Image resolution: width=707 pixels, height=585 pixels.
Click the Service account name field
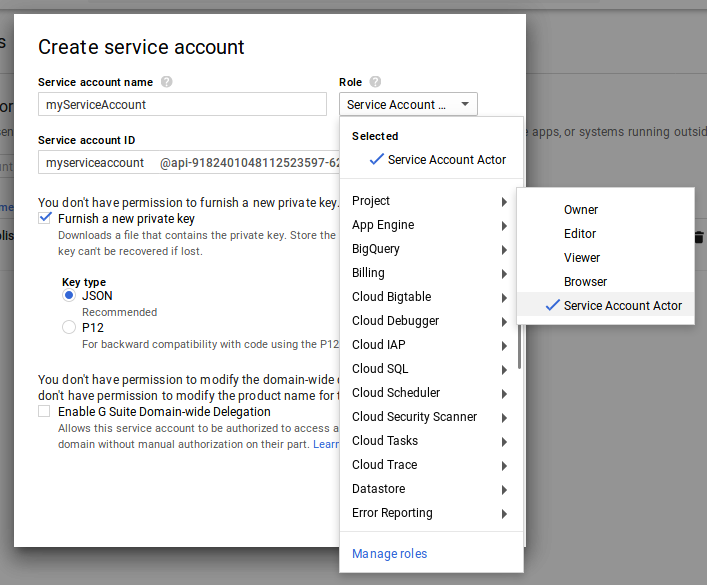click(182, 104)
